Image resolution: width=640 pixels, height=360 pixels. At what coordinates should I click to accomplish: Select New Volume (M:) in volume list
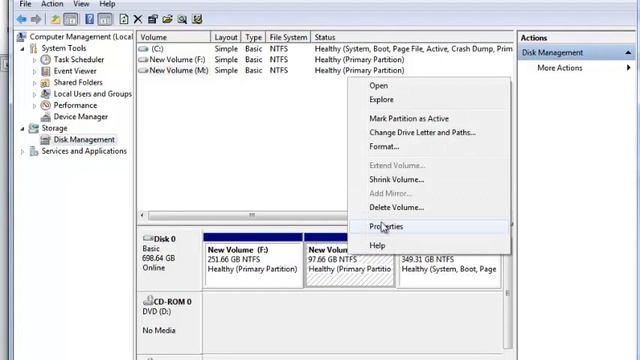click(325, 70)
